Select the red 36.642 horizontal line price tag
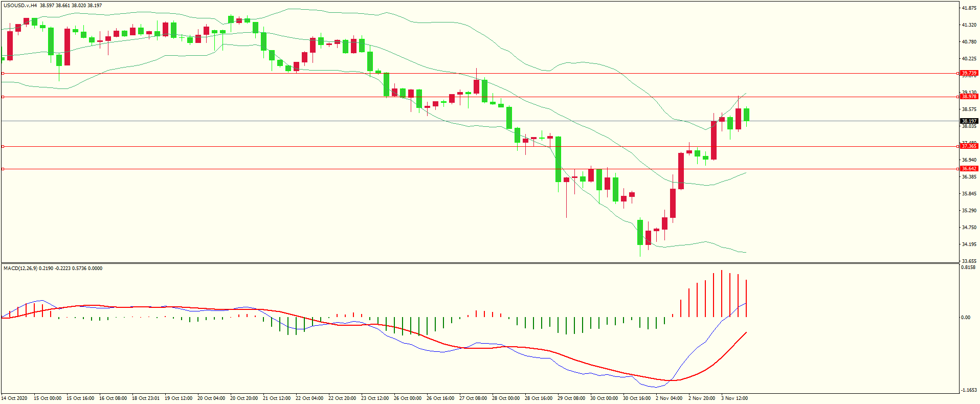The image size is (980, 404). pos(969,169)
